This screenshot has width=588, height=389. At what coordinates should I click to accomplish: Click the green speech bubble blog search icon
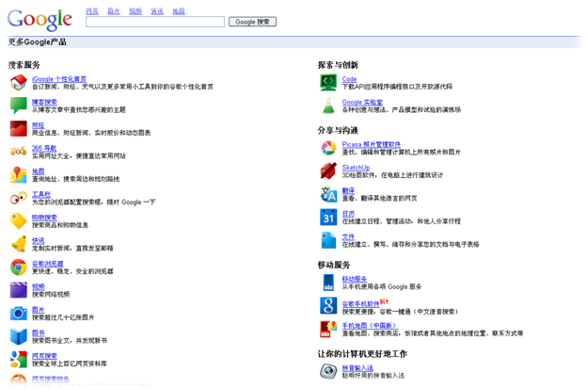[19, 105]
